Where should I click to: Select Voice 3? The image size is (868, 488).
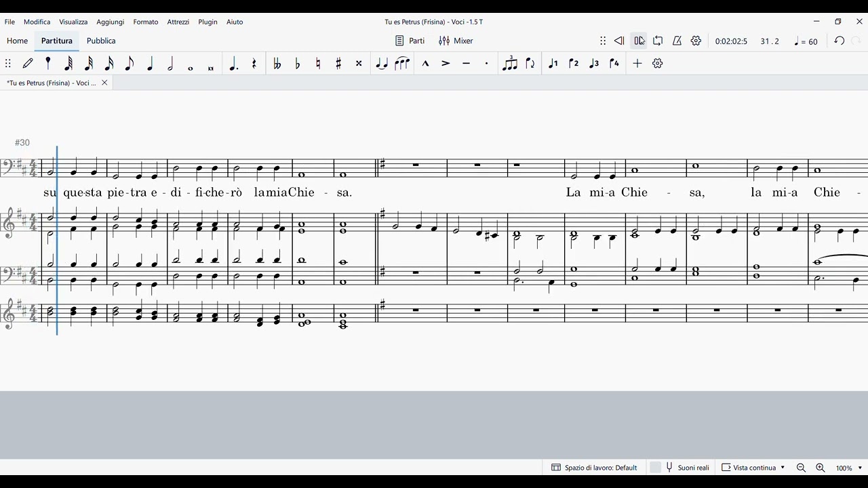(x=594, y=63)
